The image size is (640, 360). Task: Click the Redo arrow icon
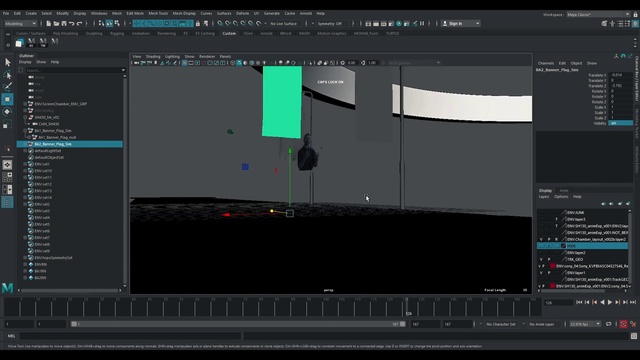[x=79, y=24]
